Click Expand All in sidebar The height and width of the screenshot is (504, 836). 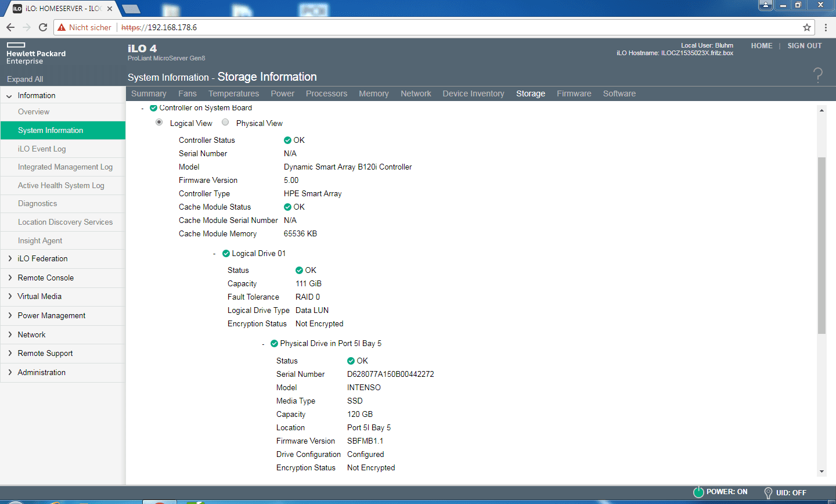25,79
